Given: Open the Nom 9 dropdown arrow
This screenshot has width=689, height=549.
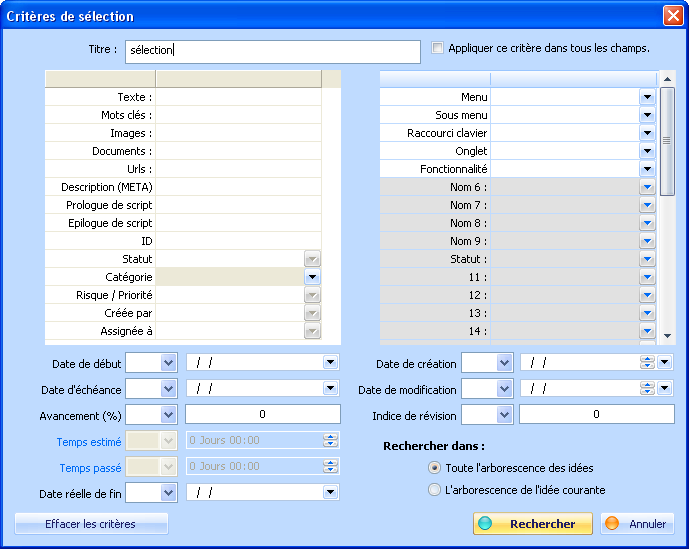Looking at the screenshot, I should coord(647,241).
